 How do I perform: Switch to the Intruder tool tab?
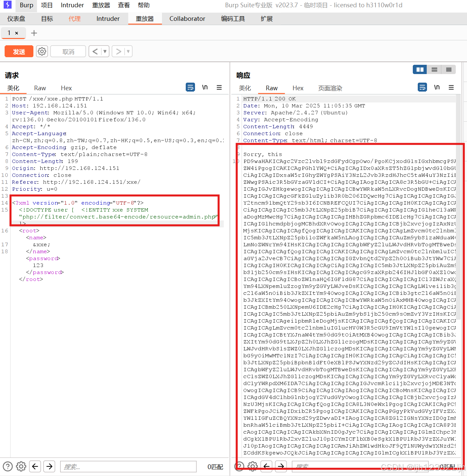pyautogui.click(x=108, y=19)
